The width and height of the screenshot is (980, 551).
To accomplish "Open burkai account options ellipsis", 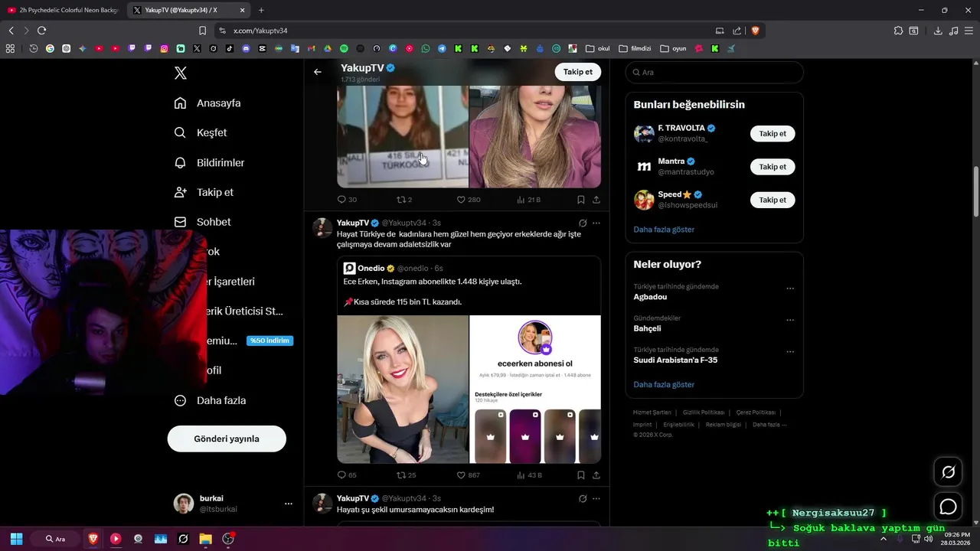I will pos(289,504).
